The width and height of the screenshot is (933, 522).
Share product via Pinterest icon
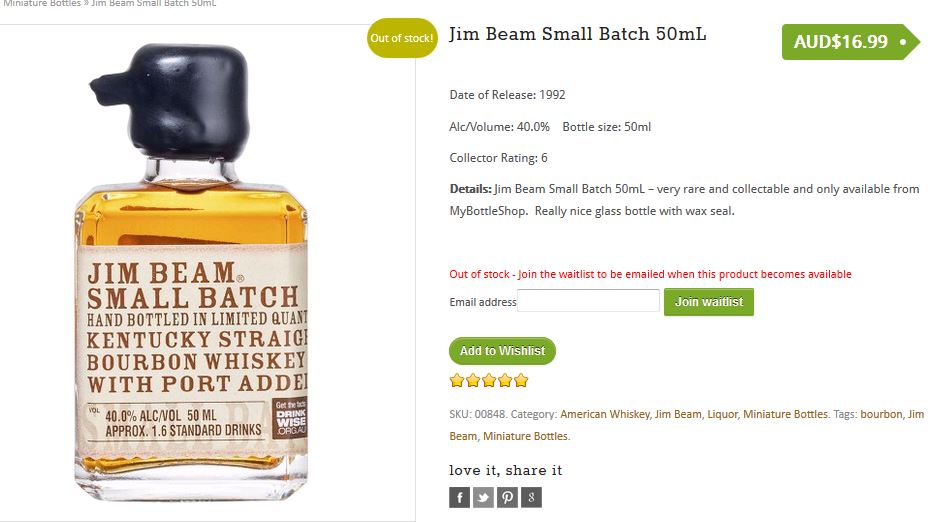pos(507,497)
